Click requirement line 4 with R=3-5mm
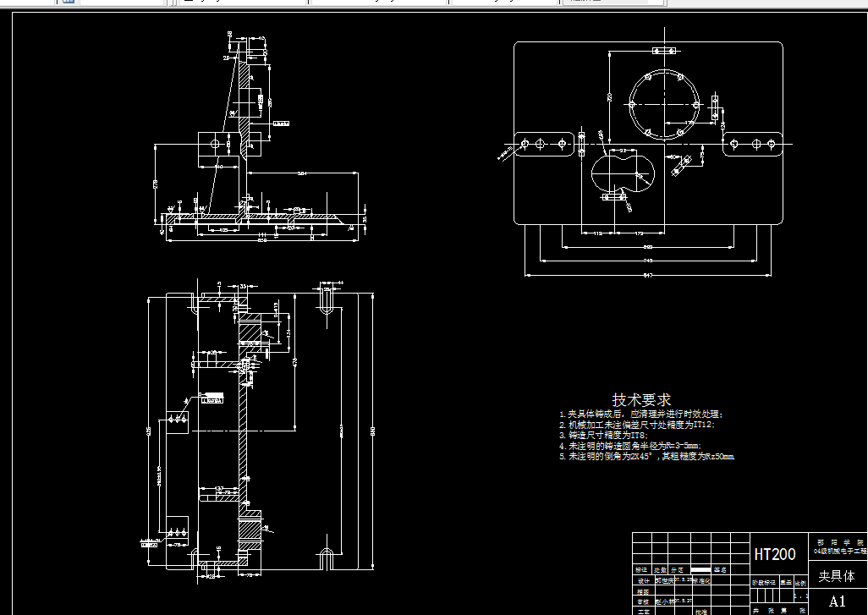868x615 pixels. (630, 446)
